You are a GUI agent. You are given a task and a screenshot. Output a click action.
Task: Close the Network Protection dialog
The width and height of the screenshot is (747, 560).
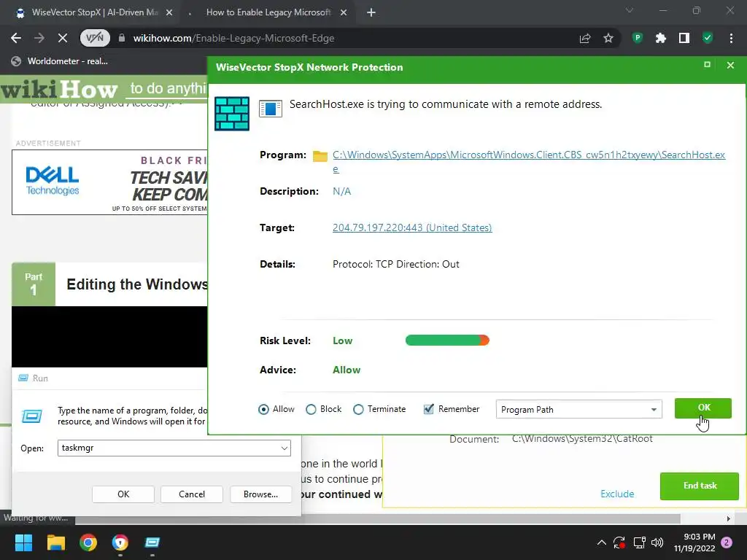730,65
